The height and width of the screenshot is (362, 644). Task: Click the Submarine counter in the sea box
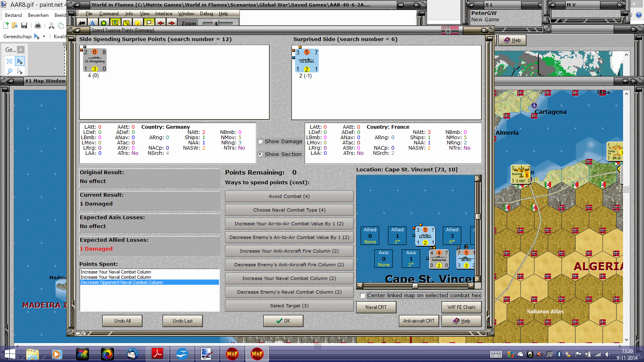click(x=439, y=259)
